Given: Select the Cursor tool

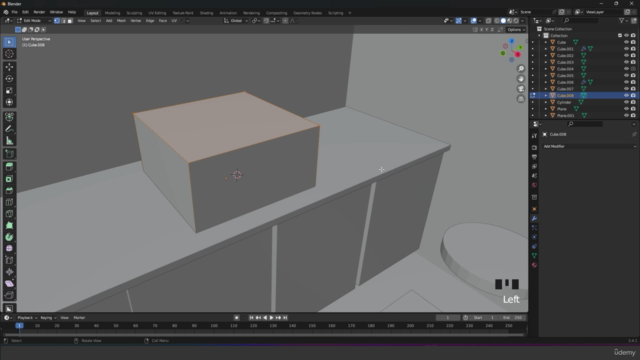Looking at the screenshot, I should click(x=9, y=54).
